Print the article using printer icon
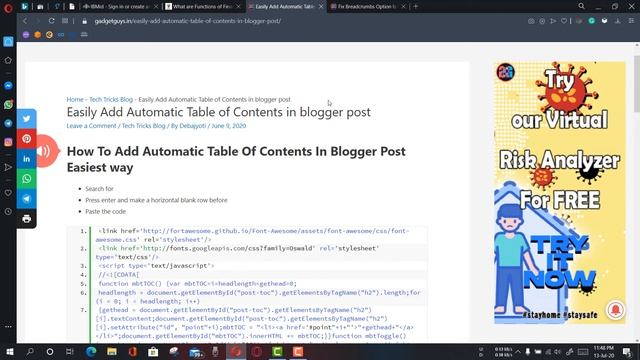The image size is (640, 360). 27,219
